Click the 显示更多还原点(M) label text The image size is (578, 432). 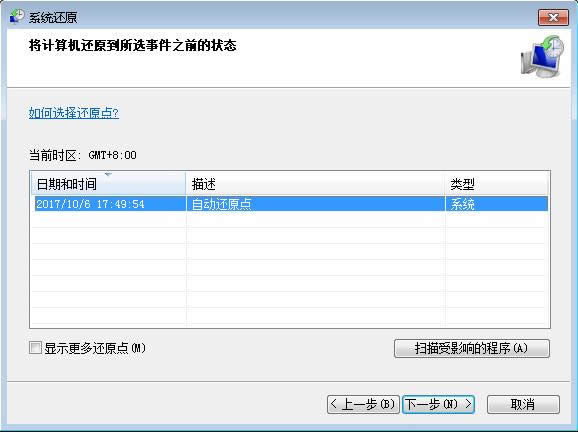pos(95,348)
